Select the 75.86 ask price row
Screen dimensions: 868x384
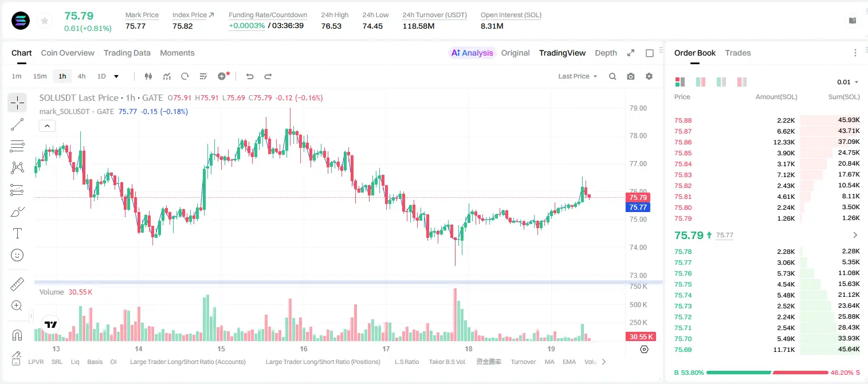tap(767, 142)
